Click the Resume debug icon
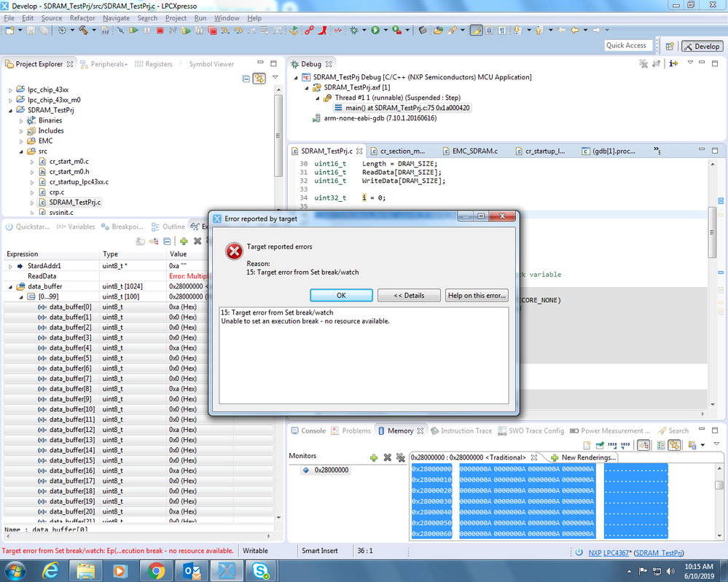 click(x=133, y=30)
